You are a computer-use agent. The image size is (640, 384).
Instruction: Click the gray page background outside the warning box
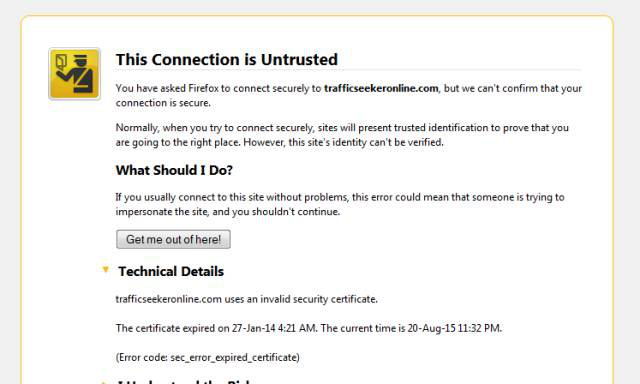click(x=10, y=204)
